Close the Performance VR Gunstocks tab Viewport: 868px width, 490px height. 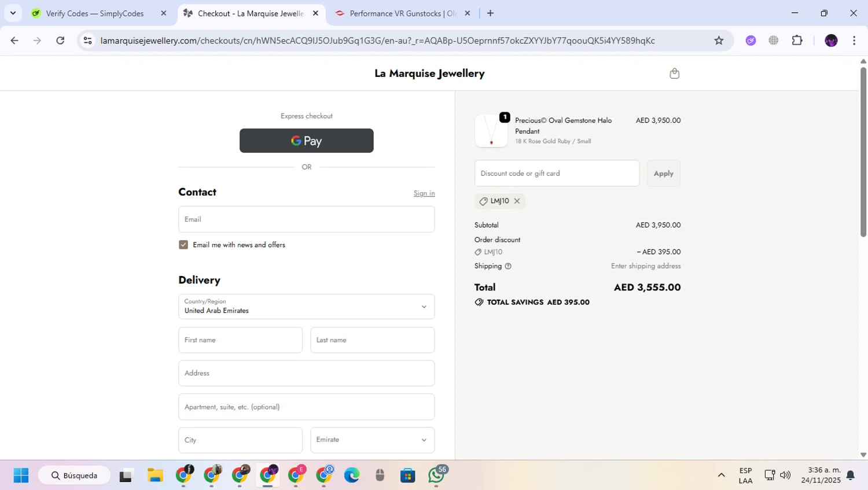click(468, 13)
